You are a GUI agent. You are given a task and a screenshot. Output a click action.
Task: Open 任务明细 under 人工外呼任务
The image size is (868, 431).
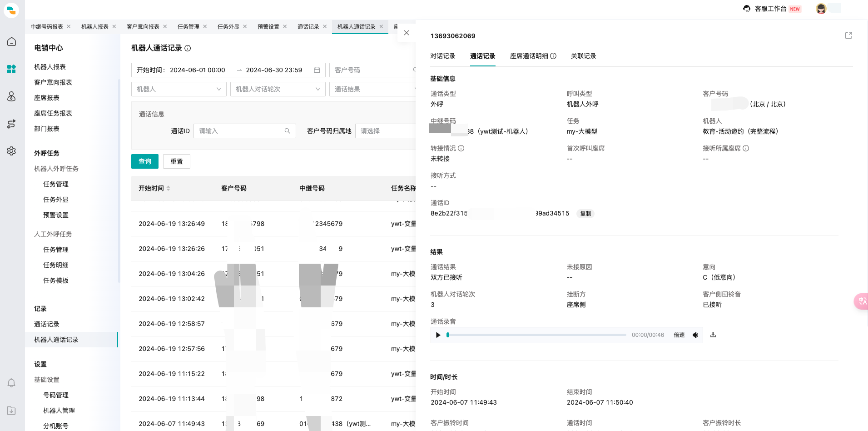click(56, 265)
